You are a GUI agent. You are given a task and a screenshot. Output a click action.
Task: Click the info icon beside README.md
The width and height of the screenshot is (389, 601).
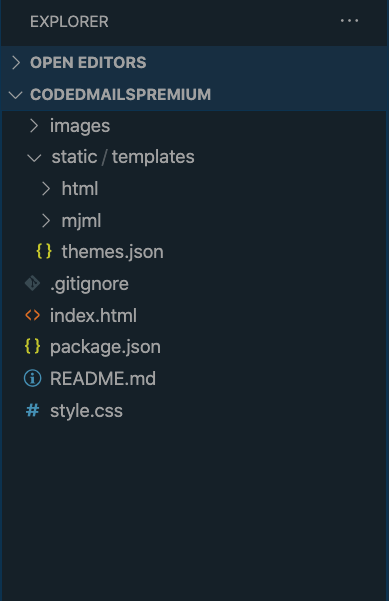pos(33,378)
